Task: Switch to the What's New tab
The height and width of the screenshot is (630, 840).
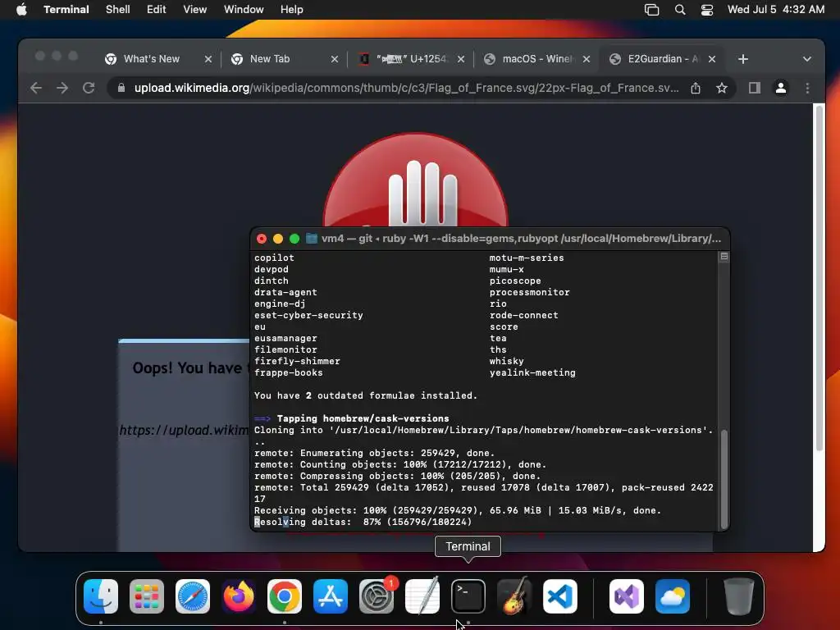Action: click(152, 59)
